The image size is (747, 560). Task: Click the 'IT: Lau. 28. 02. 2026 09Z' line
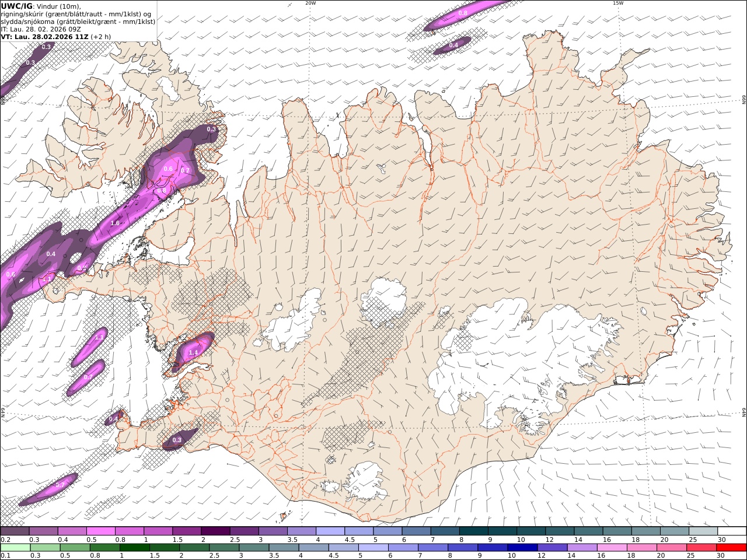(x=40, y=29)
